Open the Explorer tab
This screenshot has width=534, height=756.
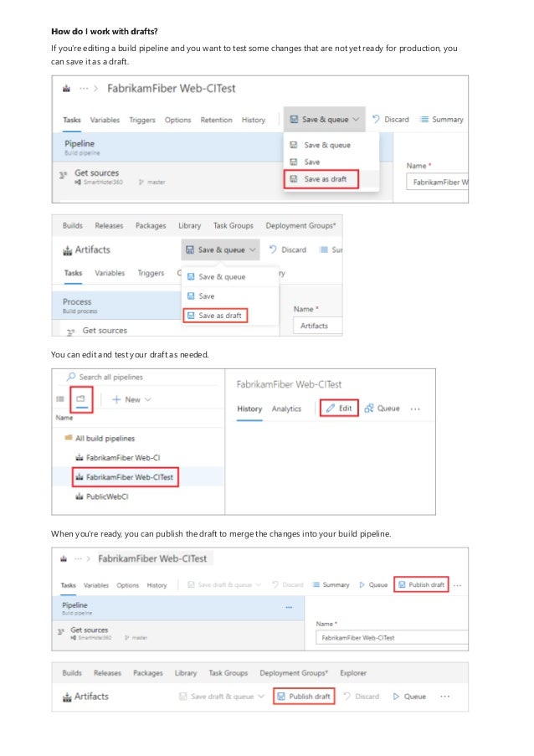(352, 673)
